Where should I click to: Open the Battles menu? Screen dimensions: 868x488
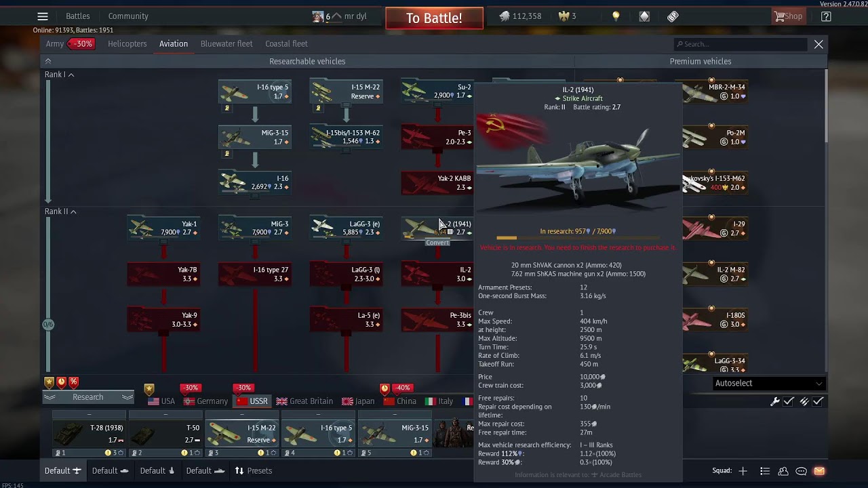[78, 16]
